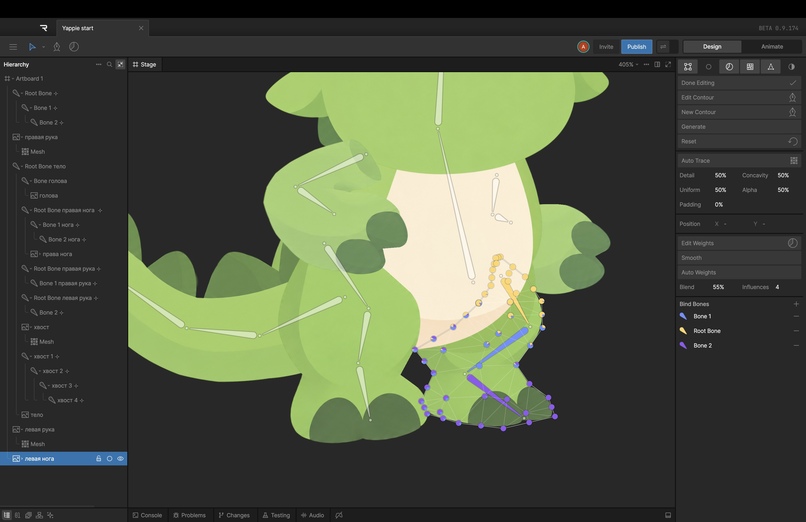Close the Yappie start tab
Screen dimensions: 806x522
[141, 28]
